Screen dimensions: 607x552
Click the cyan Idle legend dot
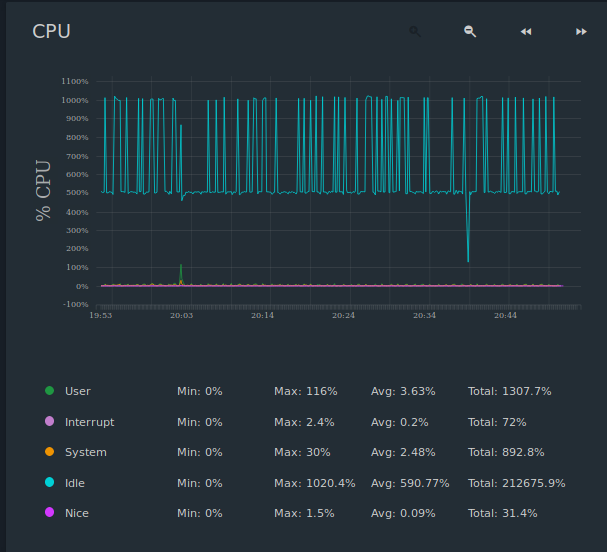[49, 483]
